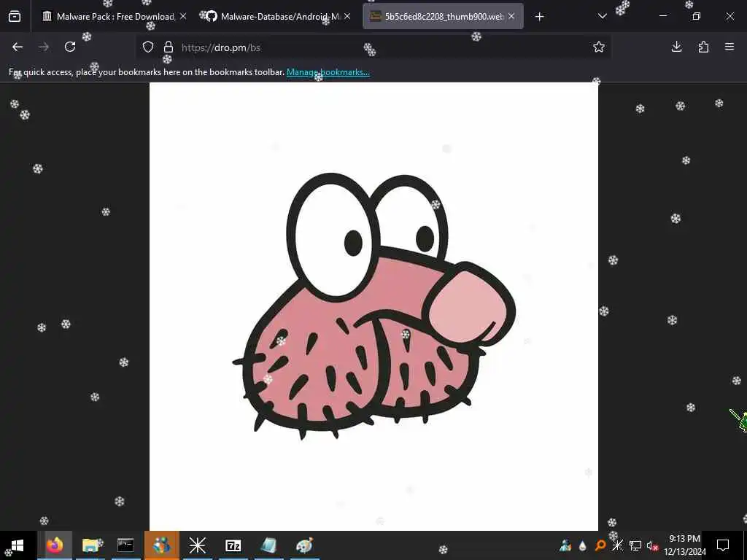
Task: Switch to the Malware Pack tab
Action: click(x=113, y=17)
